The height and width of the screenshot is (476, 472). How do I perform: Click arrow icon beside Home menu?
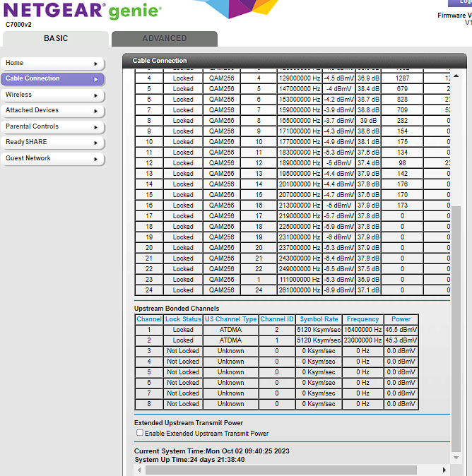tap(95, 64)
